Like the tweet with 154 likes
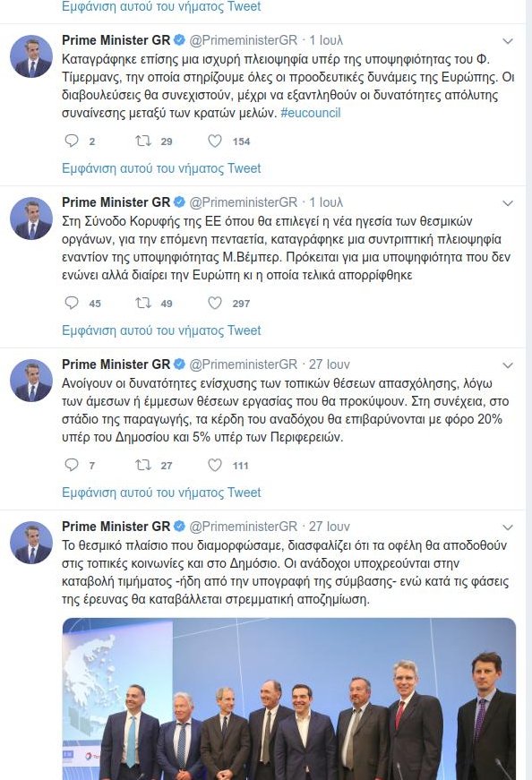The height and width of the screenshot is (780, 532). point(215,141)
